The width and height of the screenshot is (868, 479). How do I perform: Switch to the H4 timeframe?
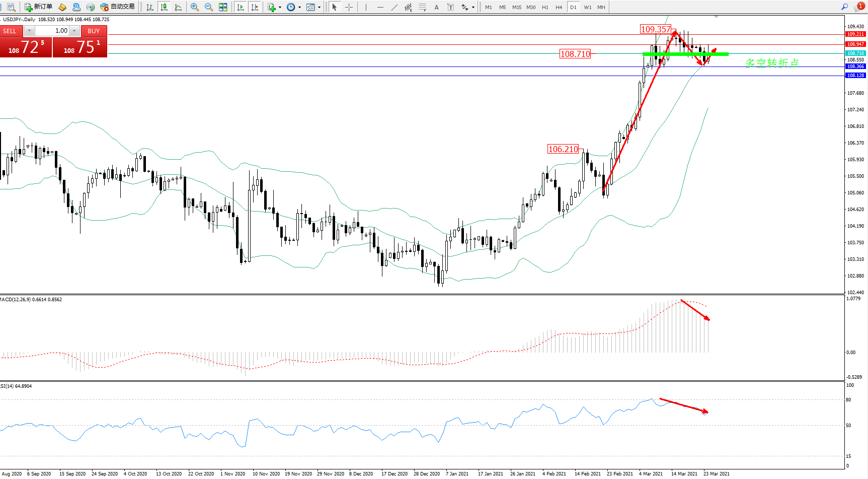[559, 7]
